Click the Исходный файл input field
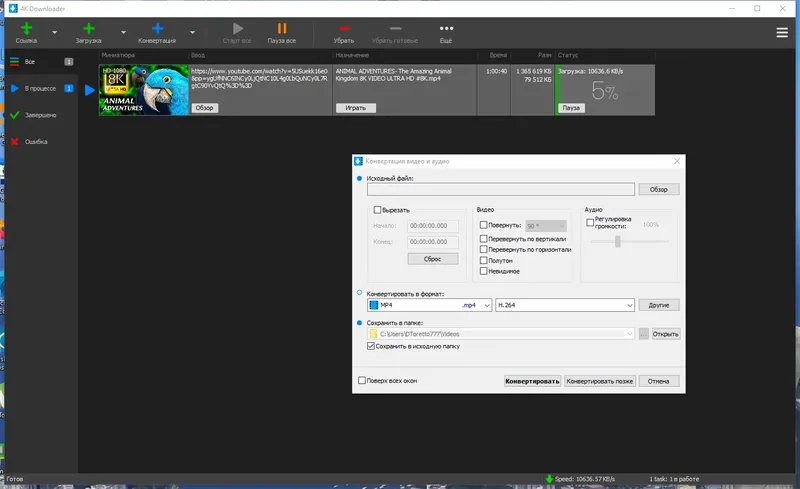Viewport: 800px width, 489px height. click(501, 189)
